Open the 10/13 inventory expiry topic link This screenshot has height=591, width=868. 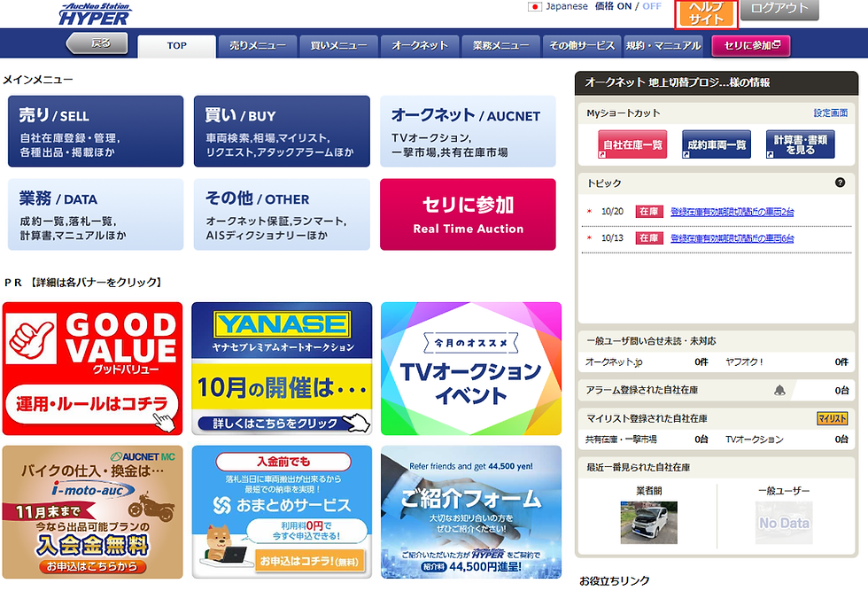tap(732, 238)
